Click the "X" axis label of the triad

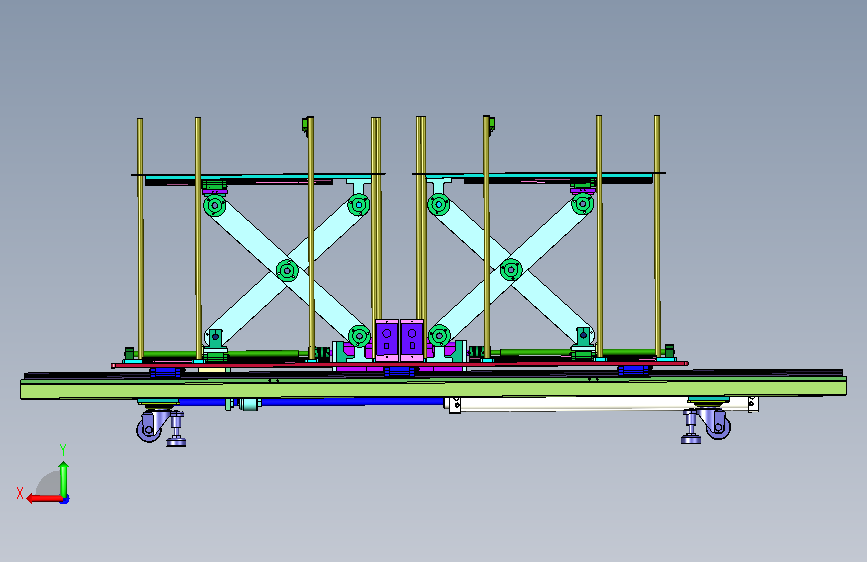tap(20, 493)
